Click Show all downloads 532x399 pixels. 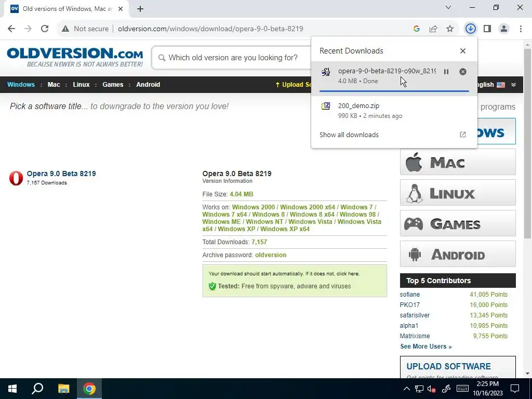pos(349,135)
